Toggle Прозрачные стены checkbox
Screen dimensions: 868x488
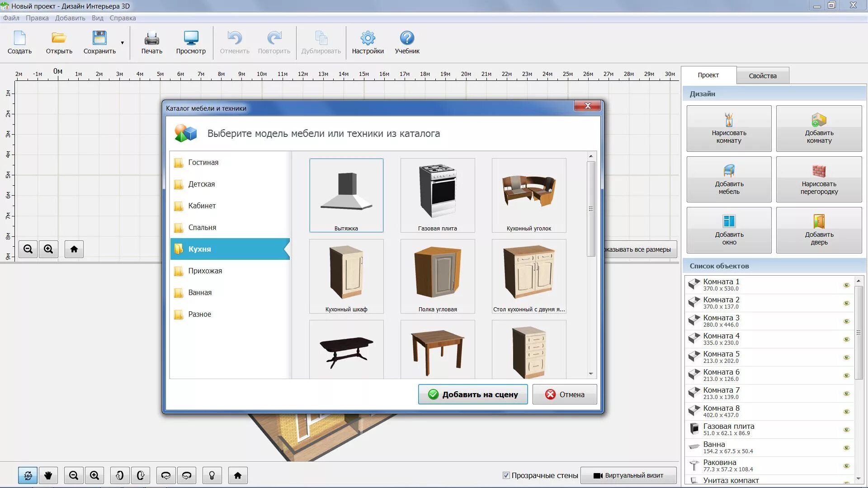click(x=506, y=475)
